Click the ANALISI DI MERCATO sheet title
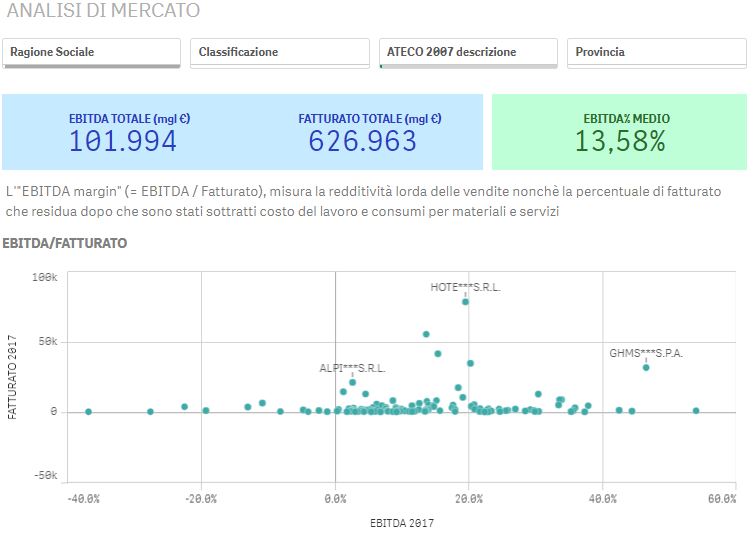Viewport: 753px width, 536px height. click(103, 11)
